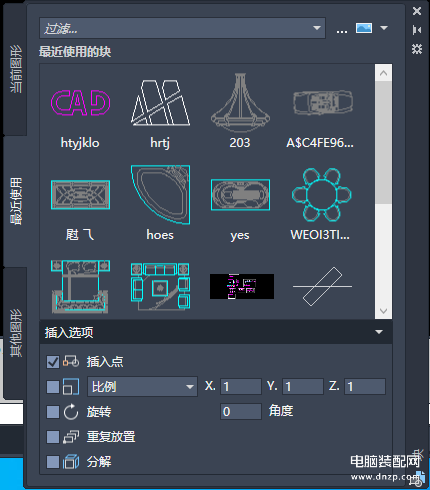Select the patterned rug block in second row
The width and height of the screenshot is (430, 490).
click(80, 195)
